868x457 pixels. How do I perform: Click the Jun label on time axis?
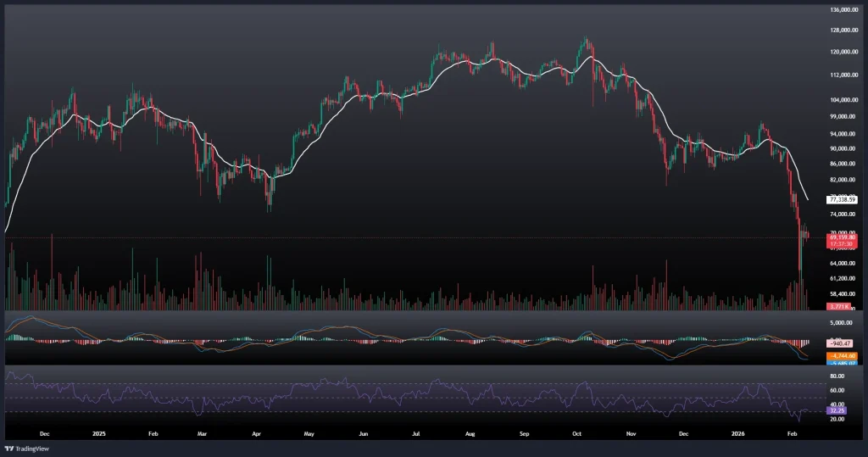363,432
